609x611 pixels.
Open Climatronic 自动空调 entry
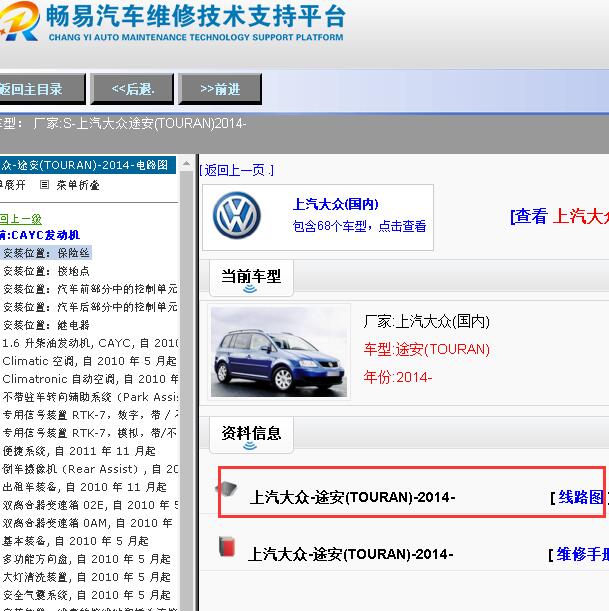[x=90, y=379]
